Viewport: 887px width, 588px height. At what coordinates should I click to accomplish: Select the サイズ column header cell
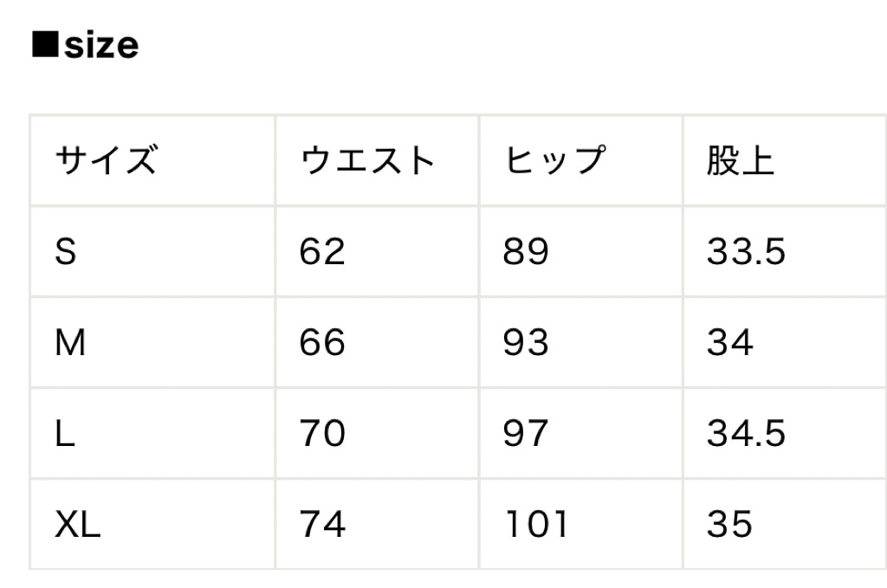[x=106, y=161]
